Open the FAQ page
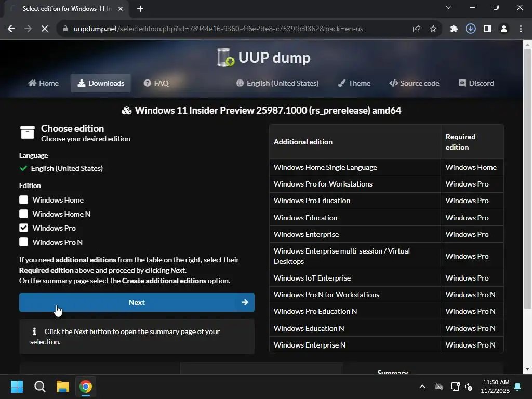The width and height of the screenshot is (532, 399). pos(156,83)
